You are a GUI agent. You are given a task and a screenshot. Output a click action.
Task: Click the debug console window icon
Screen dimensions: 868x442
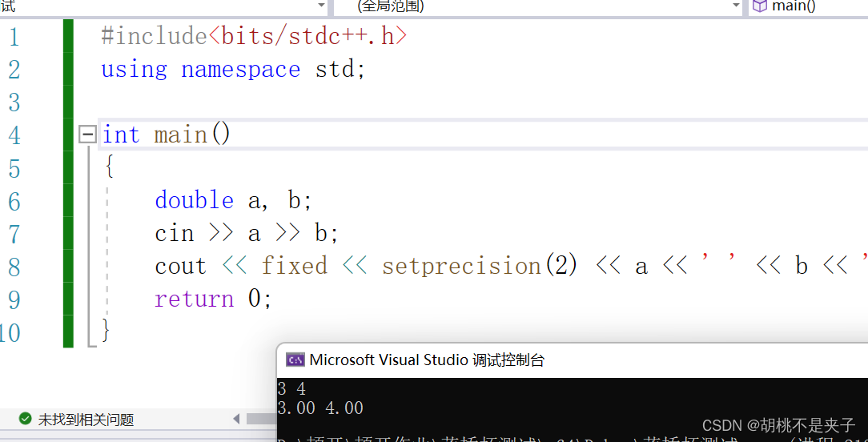pos(295,360)
